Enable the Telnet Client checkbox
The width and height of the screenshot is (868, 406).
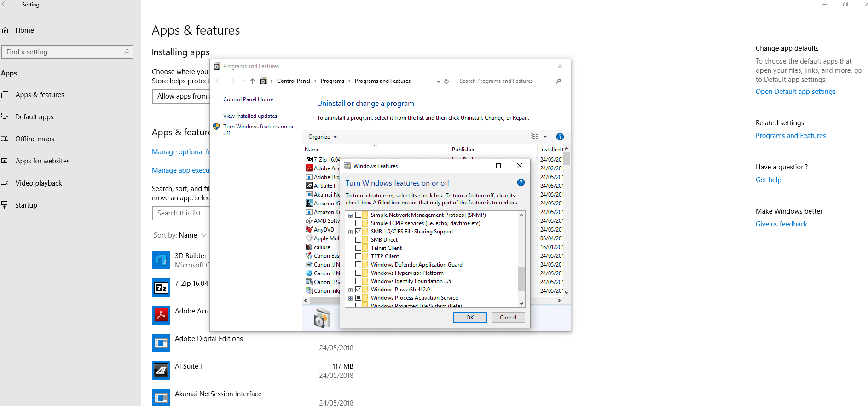pos(358,248)
